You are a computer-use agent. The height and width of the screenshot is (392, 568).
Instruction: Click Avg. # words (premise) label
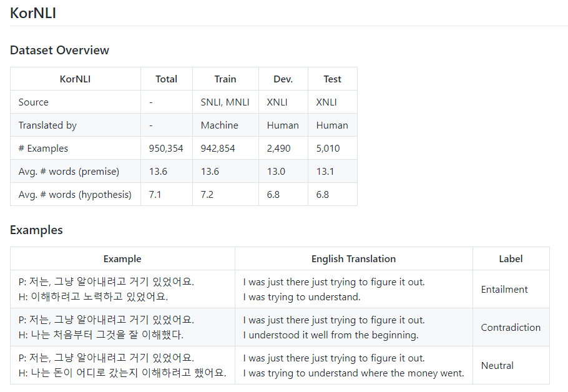tap(69, 172)
